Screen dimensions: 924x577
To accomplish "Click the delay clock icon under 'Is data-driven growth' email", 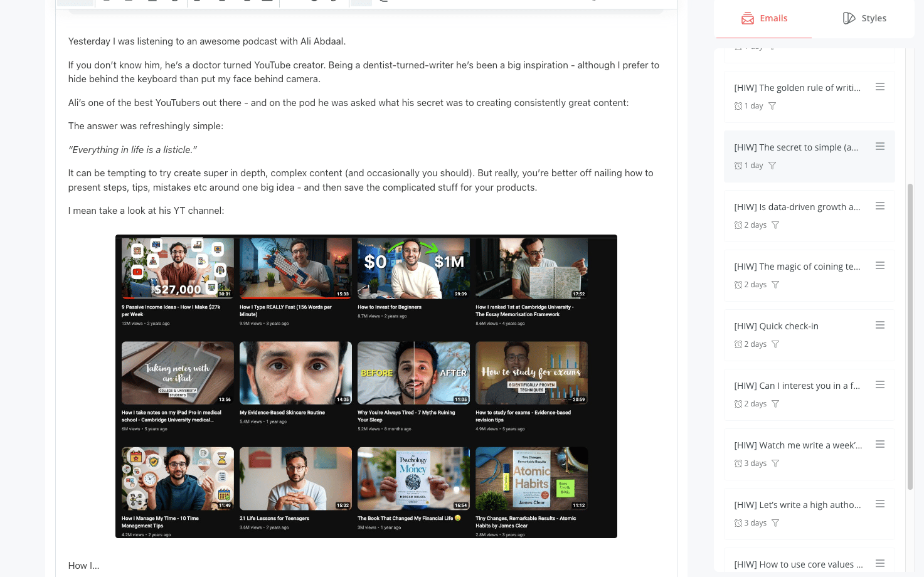I will pos(738,225).
